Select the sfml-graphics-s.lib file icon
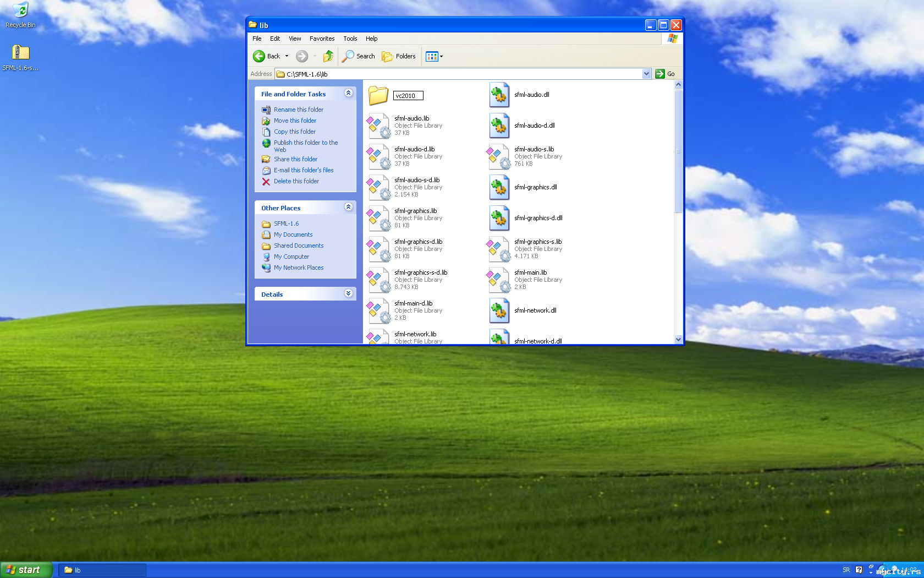Viewport: 924px width, 578px height. point(498,249)
